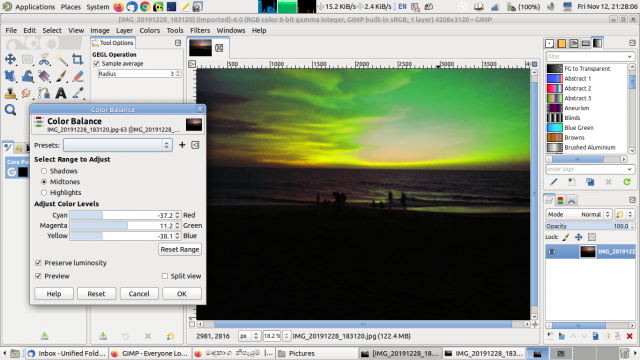This screenshot has width=640, height=360.
Task: Click the Yellow-Blue slider
Action: pos(122,236)
